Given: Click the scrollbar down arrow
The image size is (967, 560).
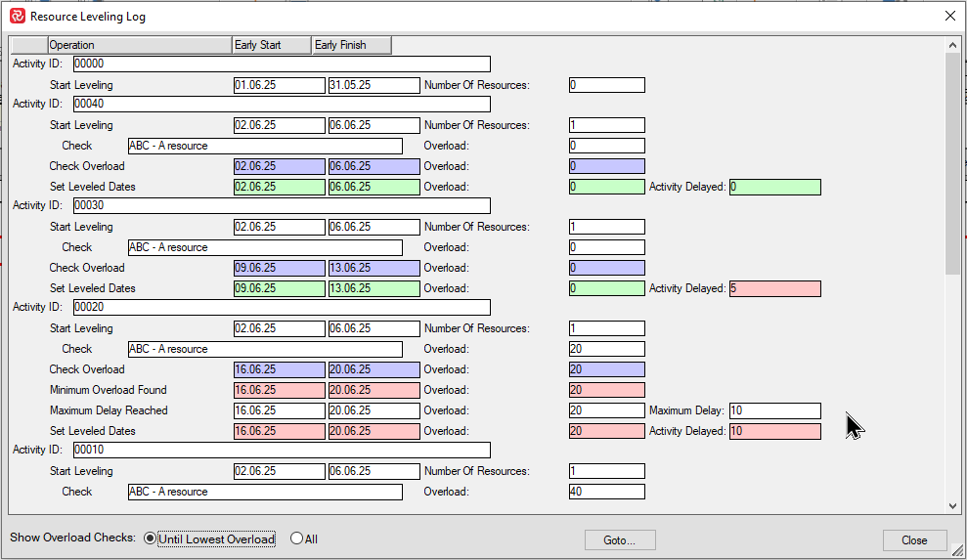Looking at the screenshot, I should (x=952, y=505).
